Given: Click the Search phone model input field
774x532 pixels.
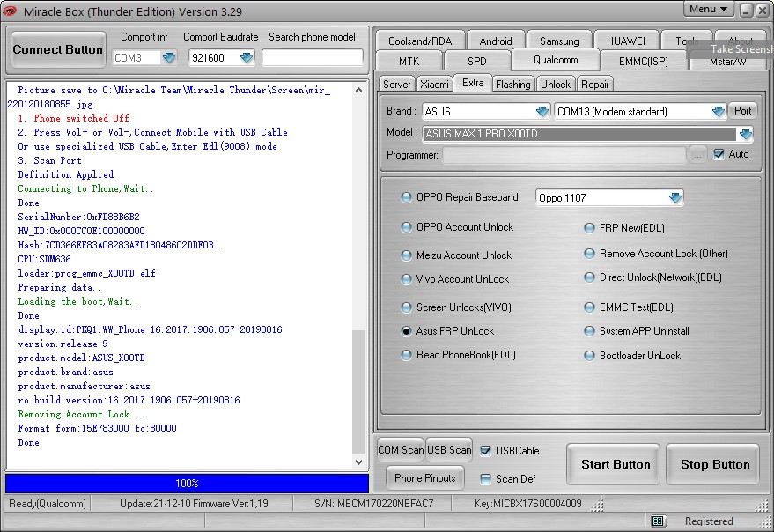Looking at the screenshot, I should point(312,58).
